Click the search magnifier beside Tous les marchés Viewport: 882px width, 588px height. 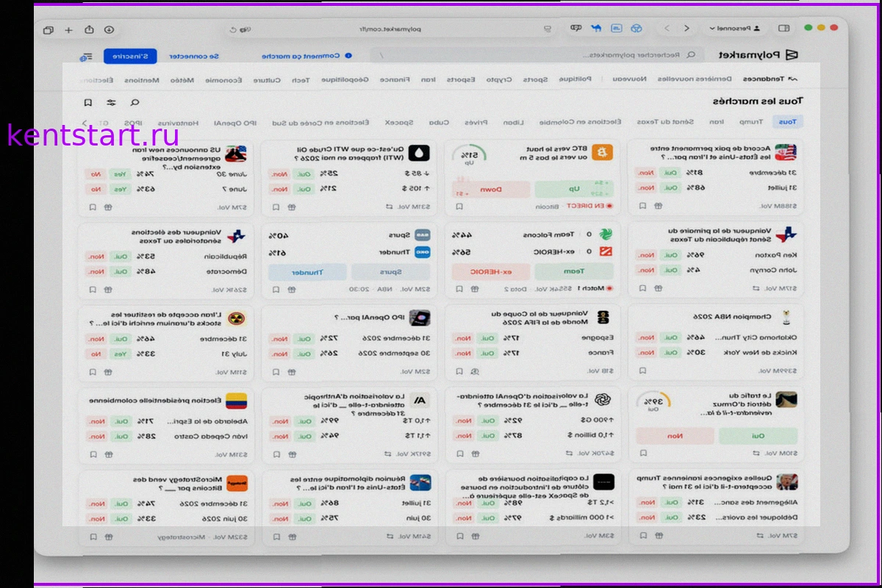pos(135,102)
